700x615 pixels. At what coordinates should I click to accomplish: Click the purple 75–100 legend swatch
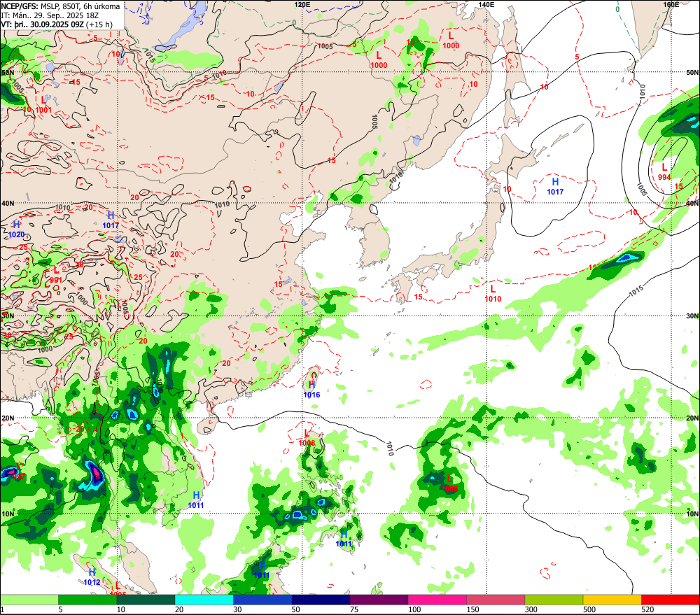379,600
